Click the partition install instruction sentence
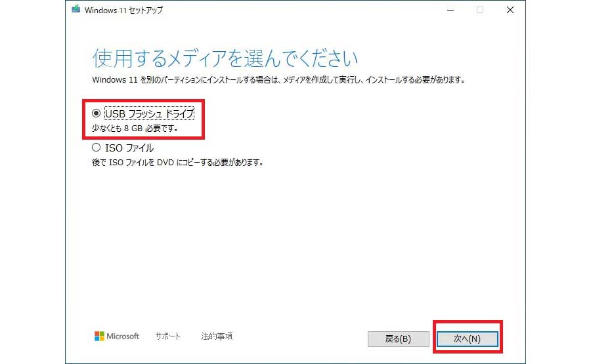 (279, 80)
